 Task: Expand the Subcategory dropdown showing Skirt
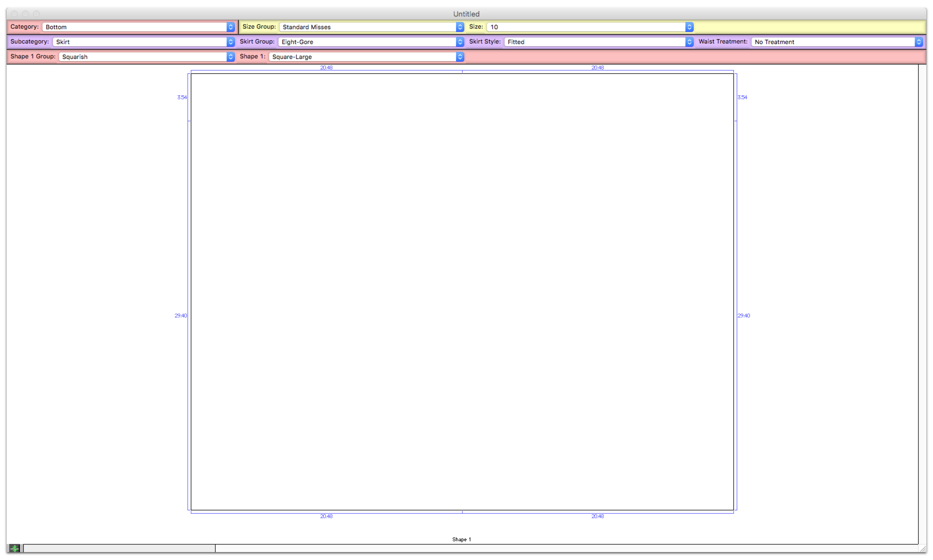point(144,42)
